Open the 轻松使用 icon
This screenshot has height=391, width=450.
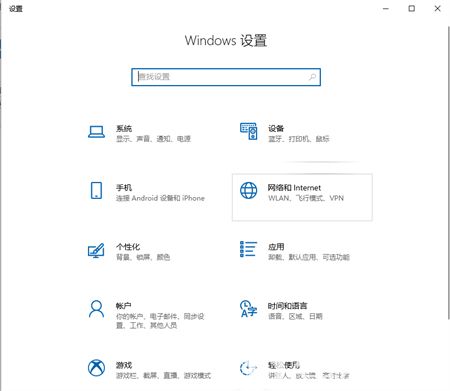click(249, 368)
